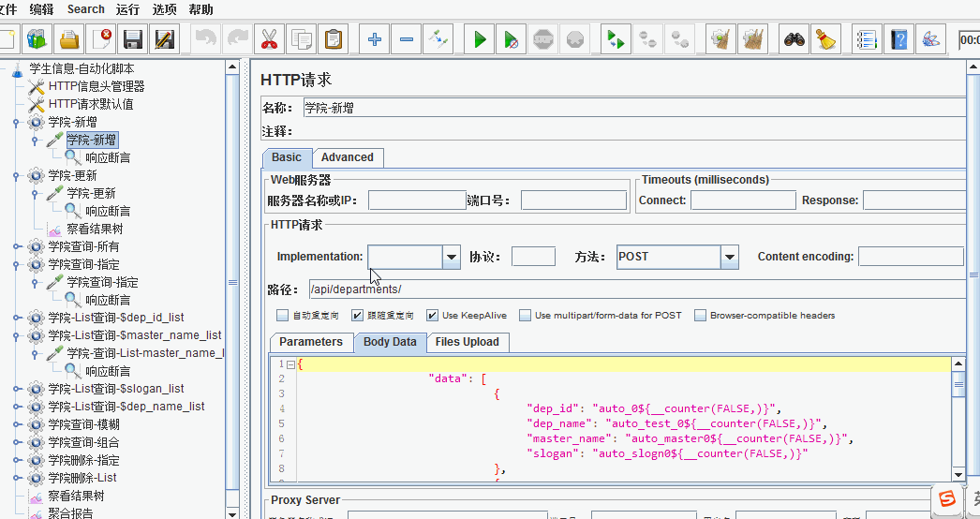Click body data scroll down arrow
Viewport: 980px width, 519px height.
pyautogui.click(x=958, y=475)
